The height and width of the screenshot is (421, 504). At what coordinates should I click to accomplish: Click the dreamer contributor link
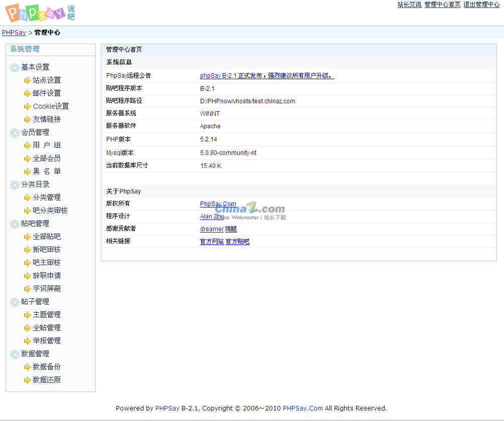click(x=212, y=229)
